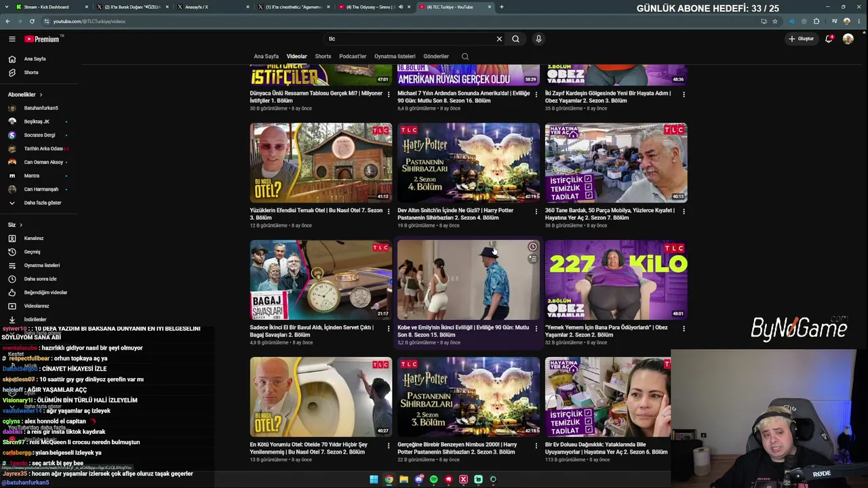Viewport: 868px width, 488px height.
Task: Open Spotify from the taskbar
Action: point(433,480)
